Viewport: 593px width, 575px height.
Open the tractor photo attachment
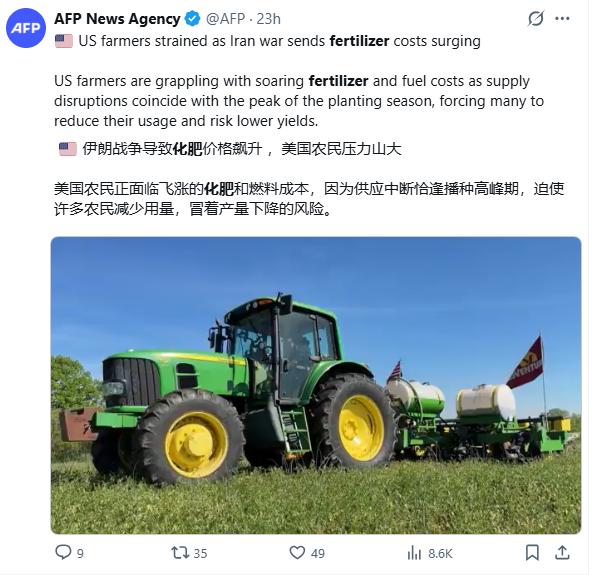316,385
